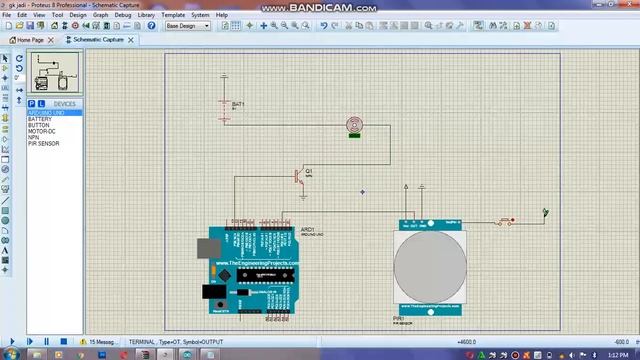Start the simulation with Play button
Viewport: 640px width, 360px height.
[12, 341]
